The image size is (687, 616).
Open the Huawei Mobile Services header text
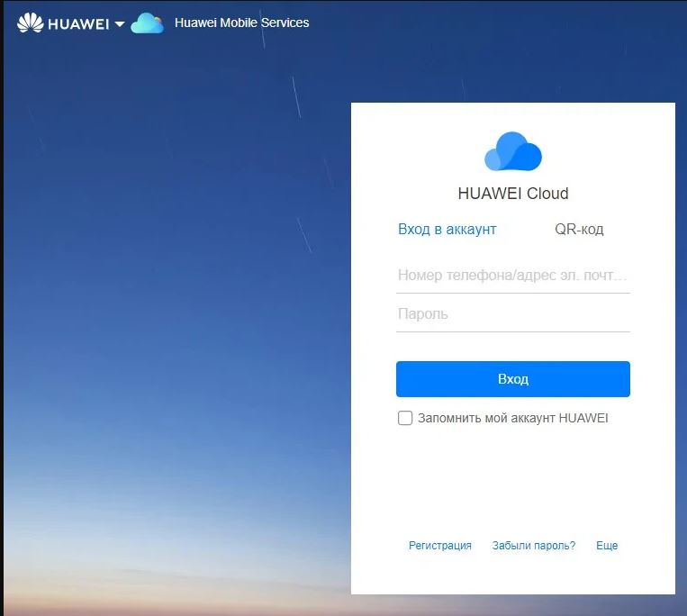[x=242, y=23]
